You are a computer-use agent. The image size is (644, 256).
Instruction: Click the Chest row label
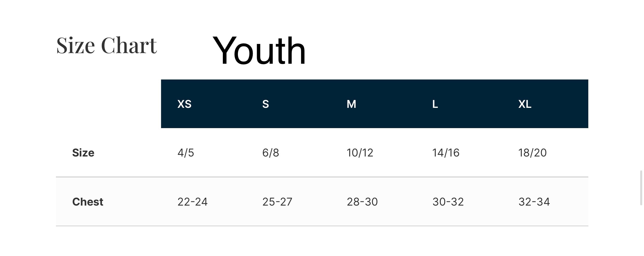click(x=88, y=202)
